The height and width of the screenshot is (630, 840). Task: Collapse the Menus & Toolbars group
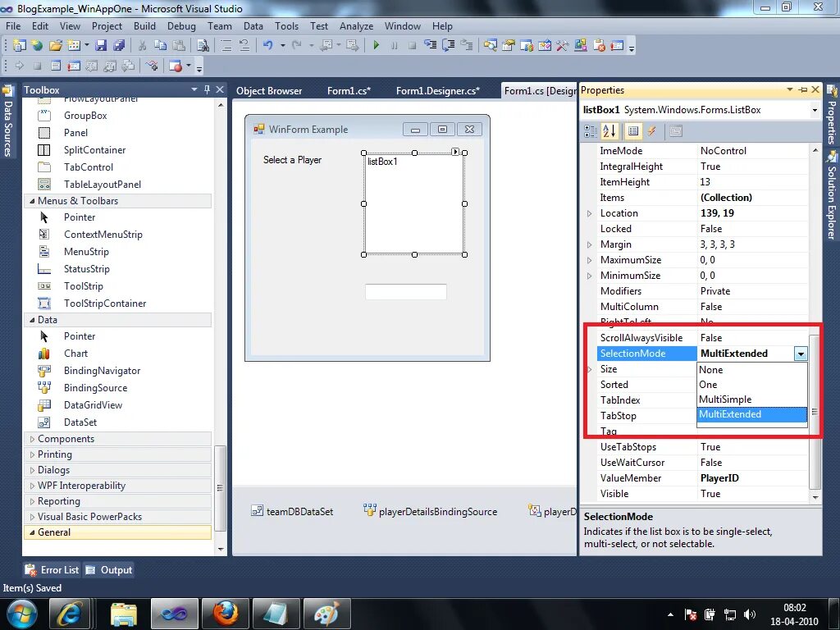(x=32, y=201)
